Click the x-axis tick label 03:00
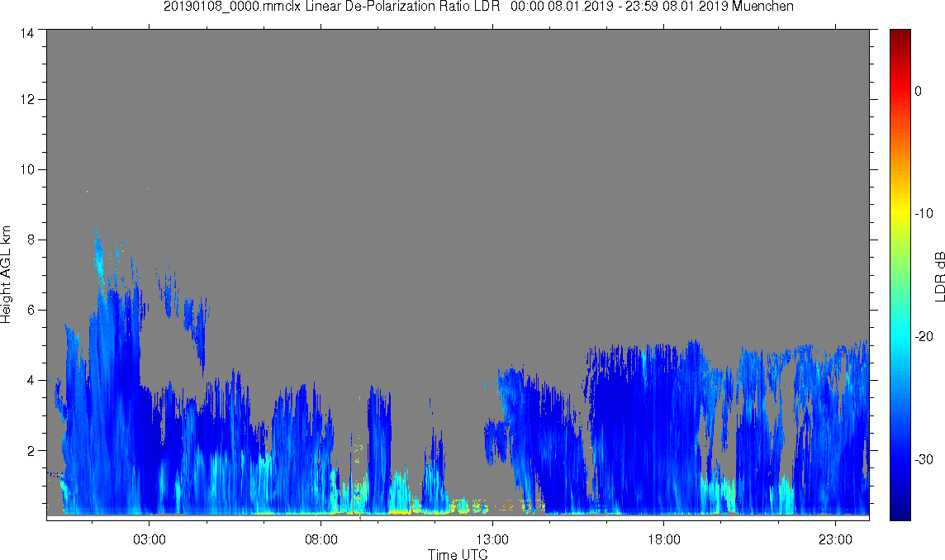 coord(150,539)
